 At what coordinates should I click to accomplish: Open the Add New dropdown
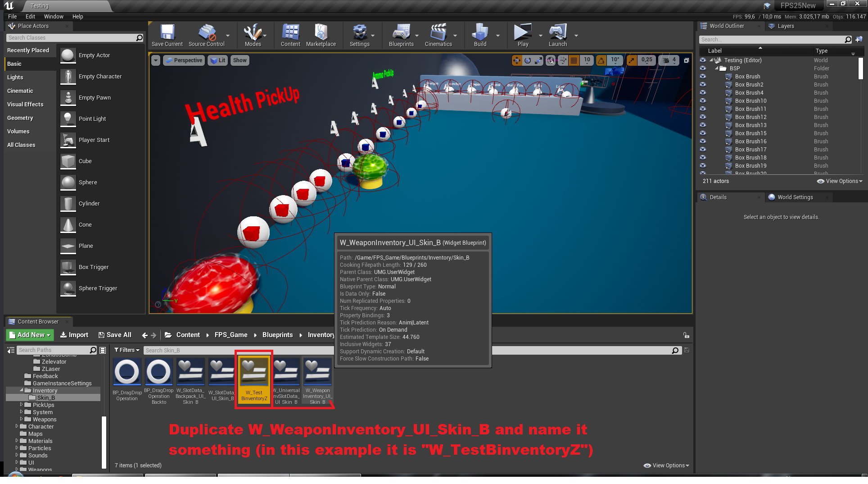(30, 335)
